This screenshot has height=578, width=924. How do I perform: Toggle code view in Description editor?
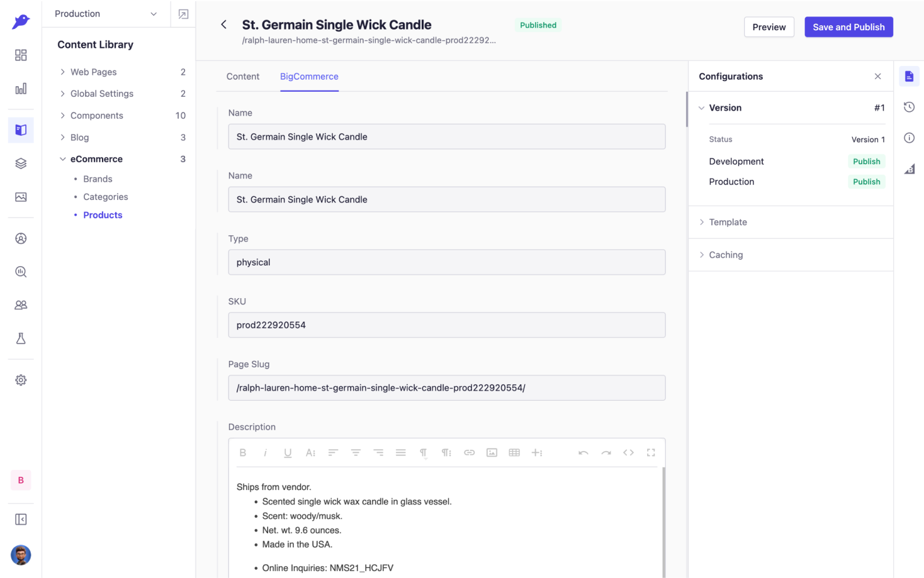click(628, 453)
